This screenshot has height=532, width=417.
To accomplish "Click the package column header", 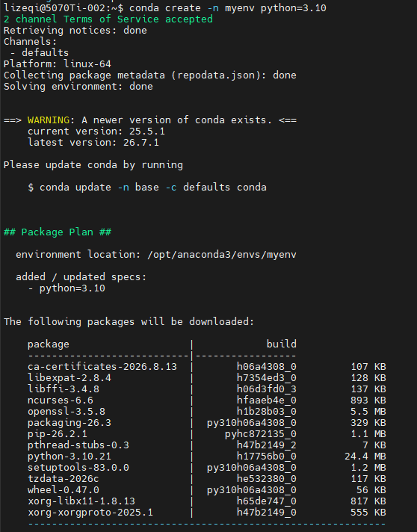I will [x=48, y=344].
